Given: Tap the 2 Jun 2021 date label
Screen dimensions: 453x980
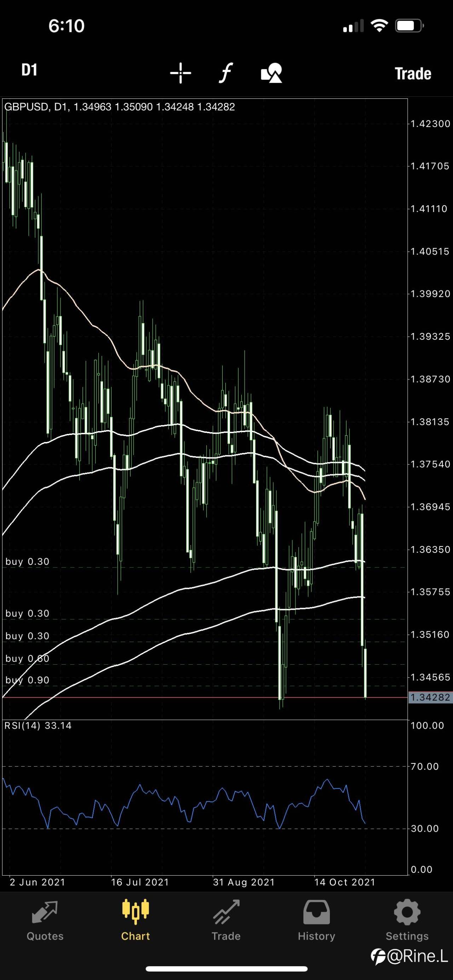Looking at the screenshot, I should (37, 882).
